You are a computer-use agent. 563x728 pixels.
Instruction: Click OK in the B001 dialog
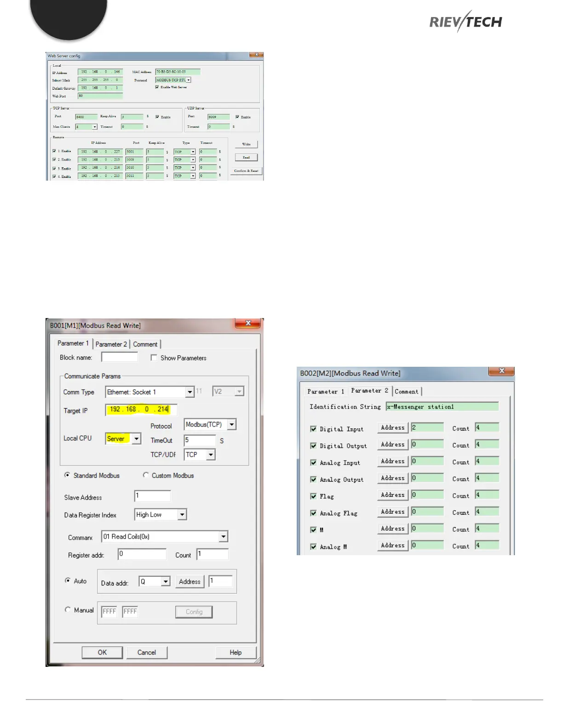(102, 653)
